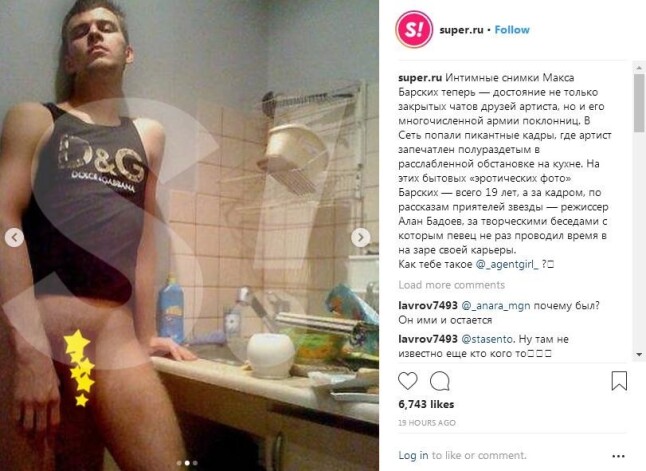This screenshot has width=646, height=471.
Task: Open the @stasento mention link
Action: [487, 339]
